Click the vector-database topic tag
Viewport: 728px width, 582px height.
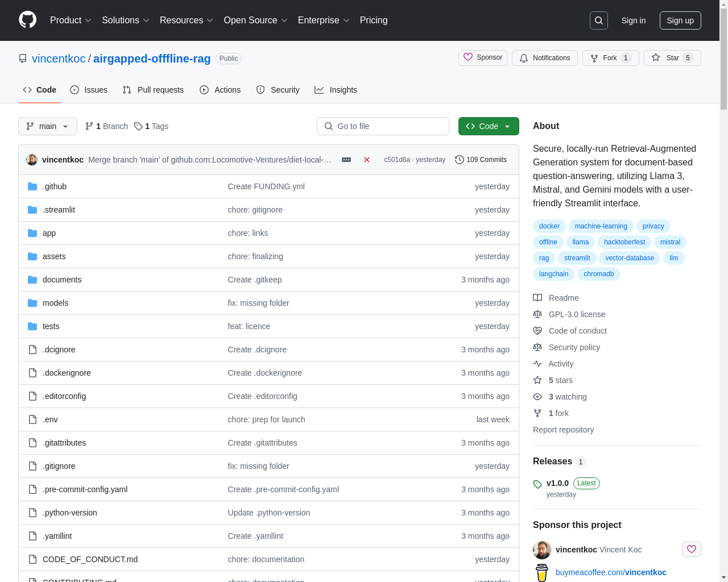coord(630,258)
